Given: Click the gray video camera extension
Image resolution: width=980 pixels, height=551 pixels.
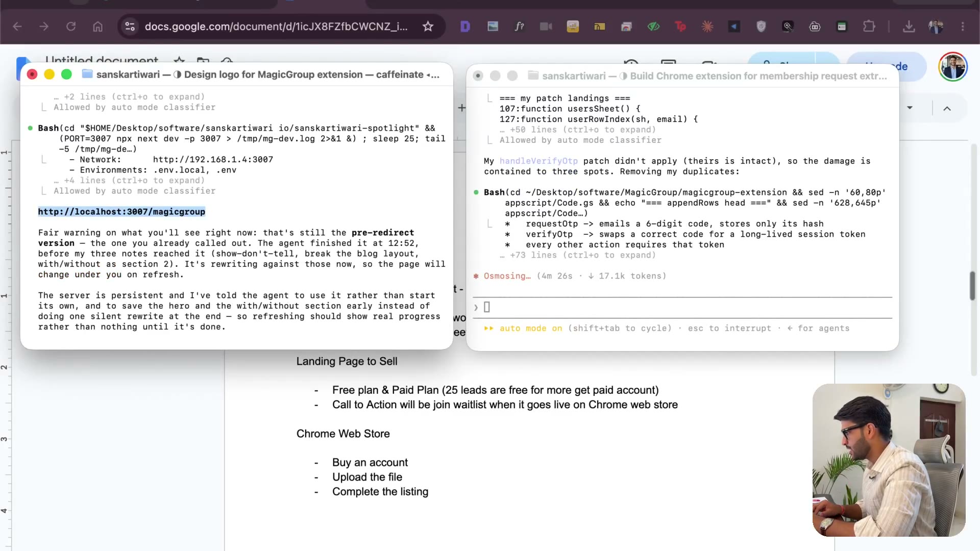Looking at the screenshot, I should click(x=546, y=27).
